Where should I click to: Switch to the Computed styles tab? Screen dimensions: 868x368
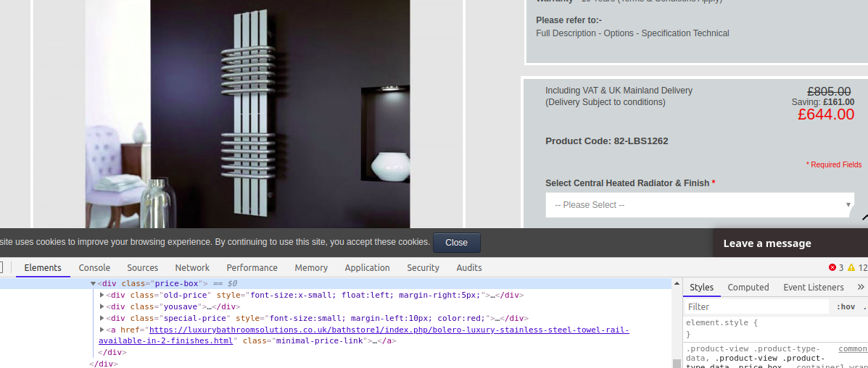tap(748, 288)
